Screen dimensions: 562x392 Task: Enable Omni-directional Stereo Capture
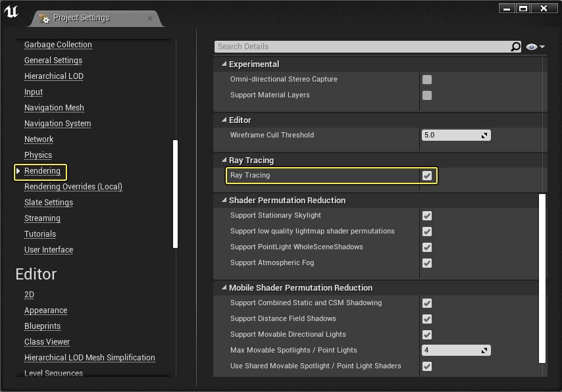pos(427,79)
